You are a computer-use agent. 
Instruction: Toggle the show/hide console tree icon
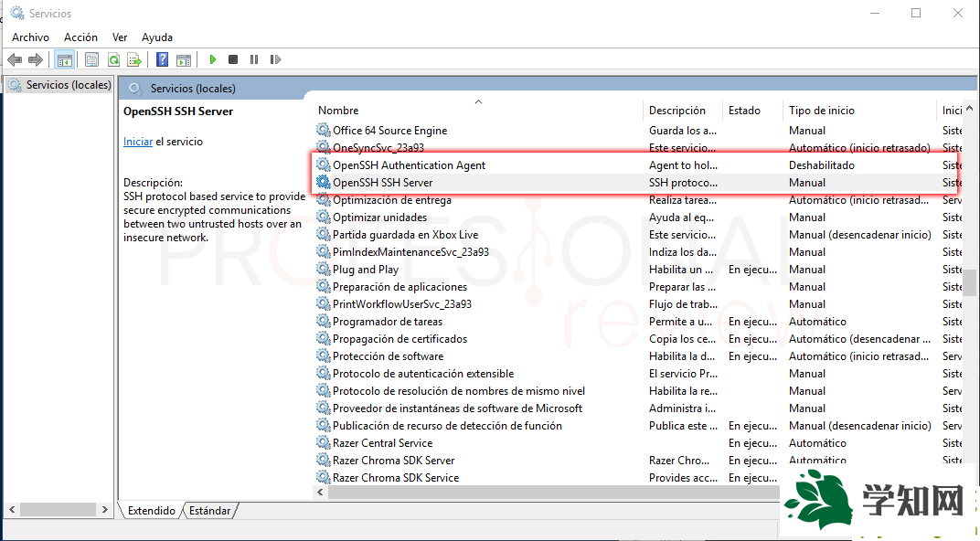pos(64,60)
